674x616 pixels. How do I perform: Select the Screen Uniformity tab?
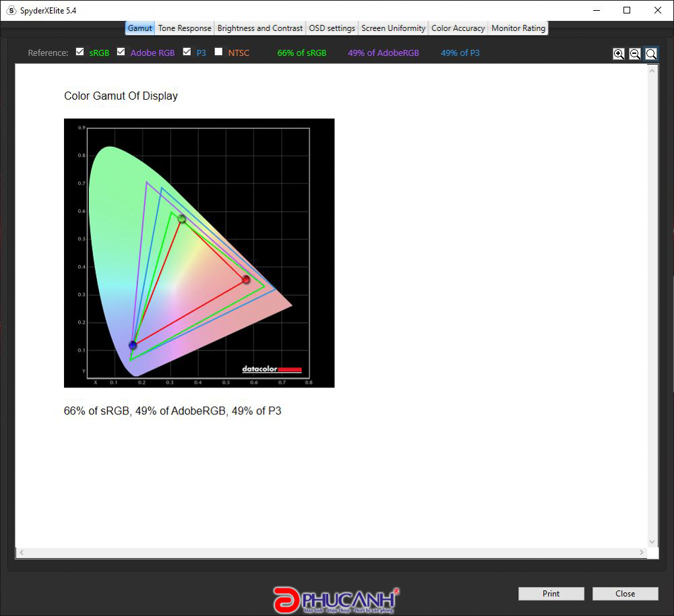[x=393, y=28]
